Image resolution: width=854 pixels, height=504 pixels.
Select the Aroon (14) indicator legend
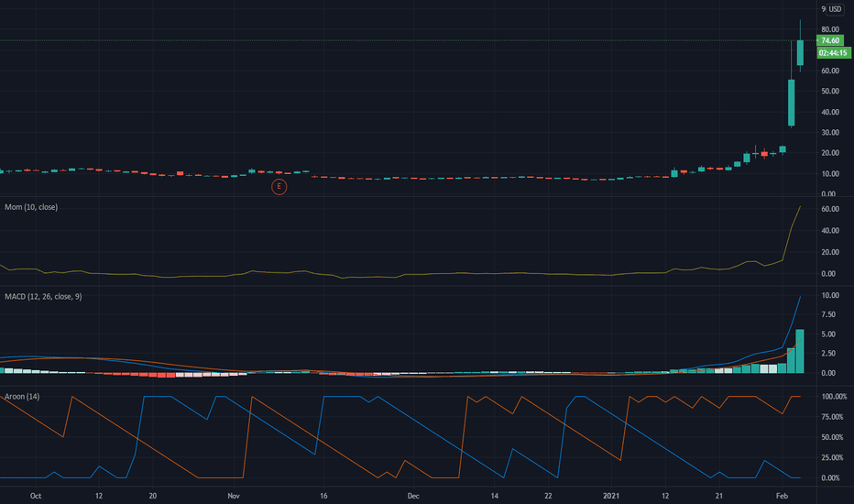[x=22, y=397]
